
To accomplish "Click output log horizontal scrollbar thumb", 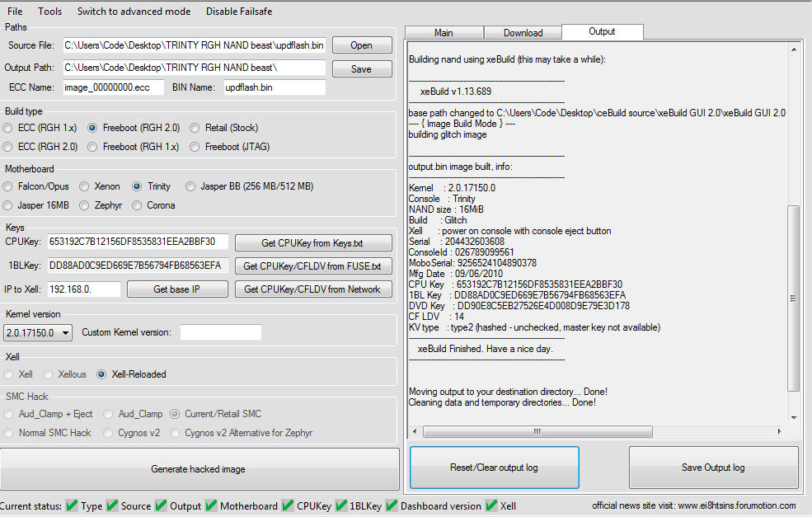I will click(x=537, y=431).
